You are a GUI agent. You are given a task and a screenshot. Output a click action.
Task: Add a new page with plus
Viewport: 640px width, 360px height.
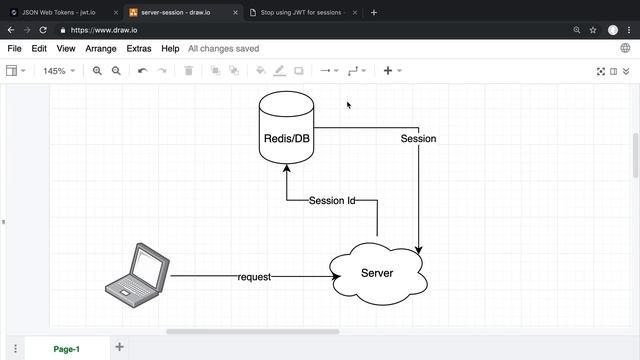(x=119, y=347)
